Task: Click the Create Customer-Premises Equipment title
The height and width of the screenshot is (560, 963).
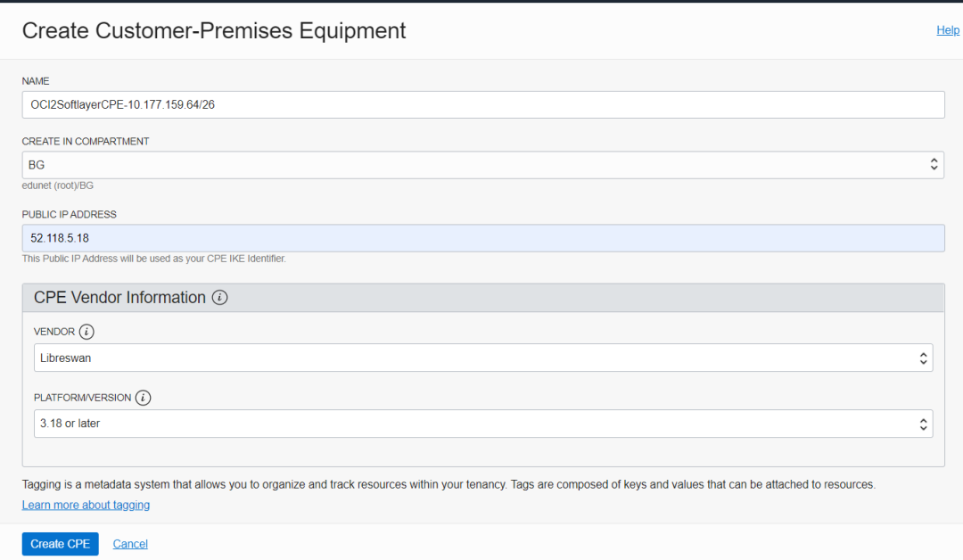Action: pos(214,30)
